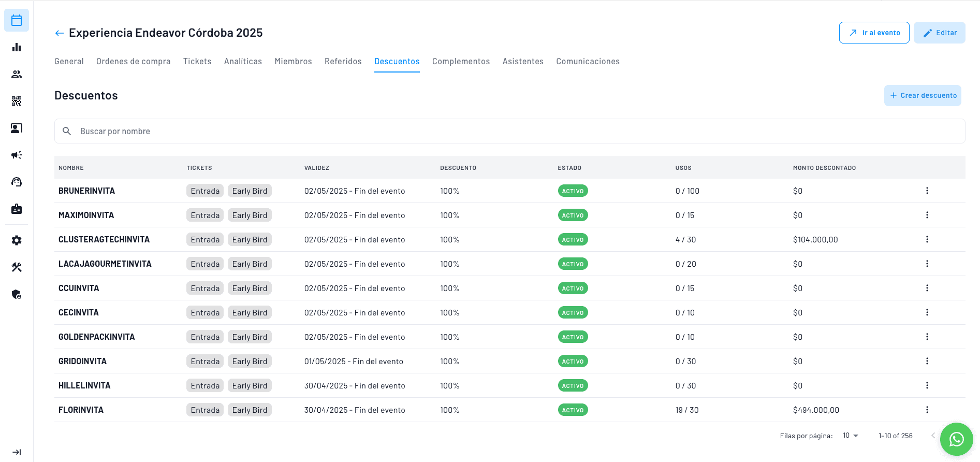Click the CLUSTERAGTECHINVITA discount name
Viewport: 980px width, 462px height.
click(x=104, y=239)
